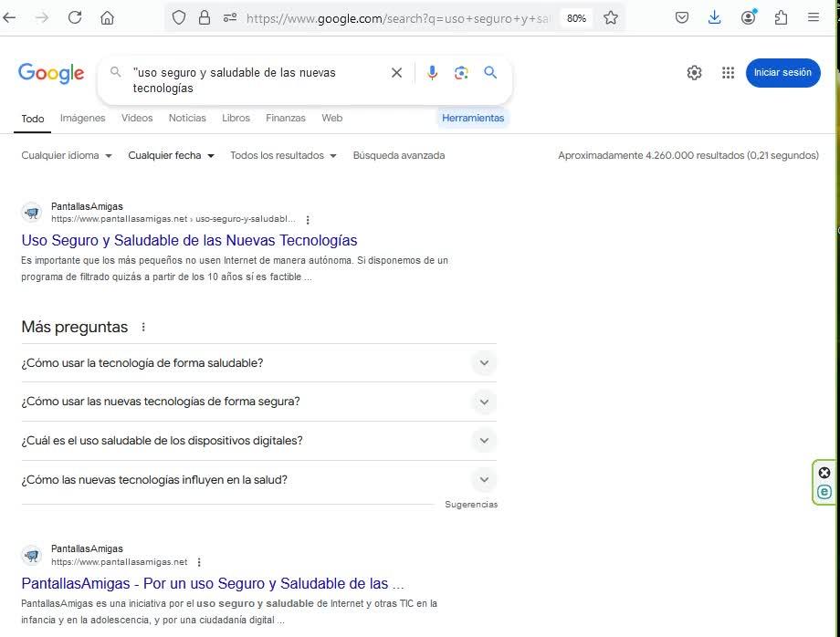Viewport: 840px width, 637px height.
Task: Close the side widget with X icon
Action: point(824,473)
